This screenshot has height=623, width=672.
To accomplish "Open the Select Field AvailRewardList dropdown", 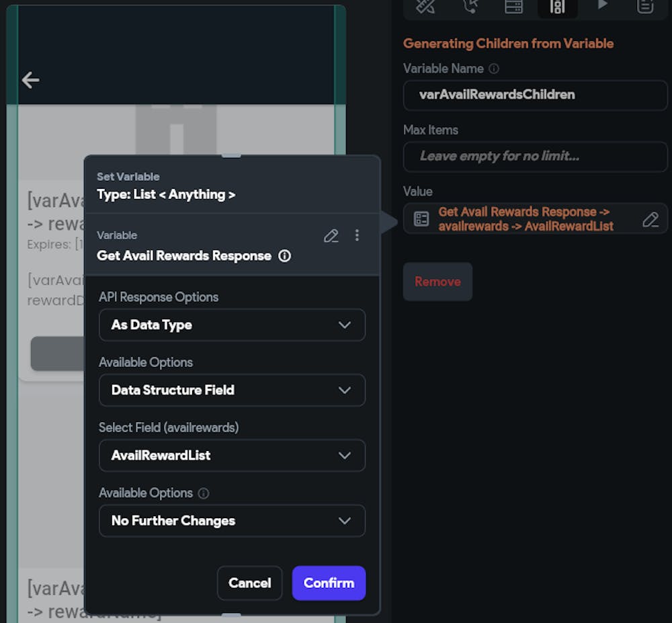I will 232,455.
